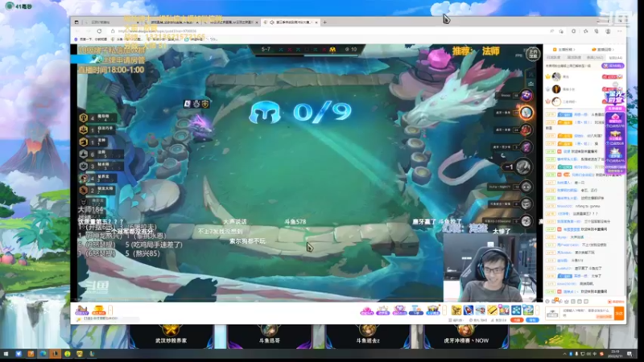The width and height of the screenshot is (644, 362).
Task: Open the 虎牙冲榜赛丶NOW card on the desktop
Action: (466, 336)
